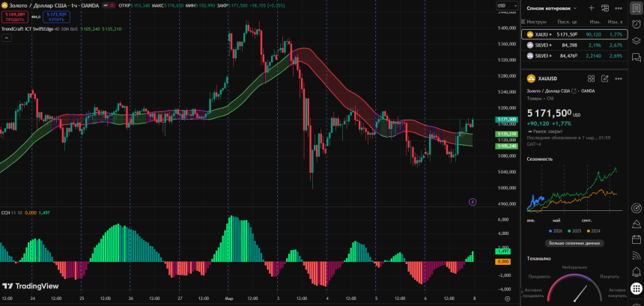Open the alerts clock icon
This screenshot has width=644, height=306.
pyautogui.click(x=636, y=24)
